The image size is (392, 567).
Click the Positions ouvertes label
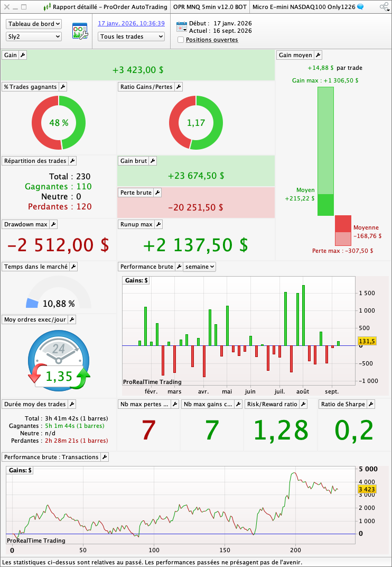(x=212, y=40)
